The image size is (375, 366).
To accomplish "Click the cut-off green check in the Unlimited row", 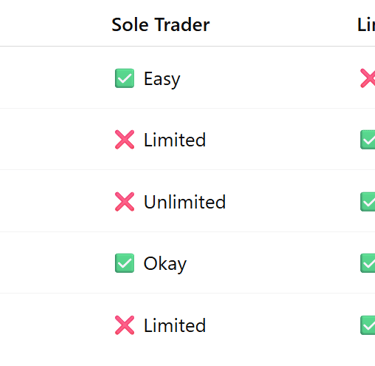I will click(x=368, y=202).
